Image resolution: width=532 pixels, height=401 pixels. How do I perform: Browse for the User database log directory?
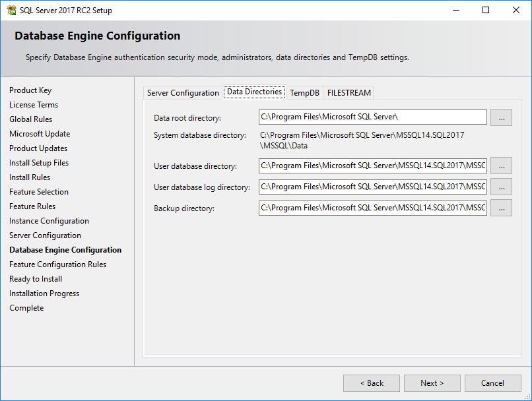(501, 187)
